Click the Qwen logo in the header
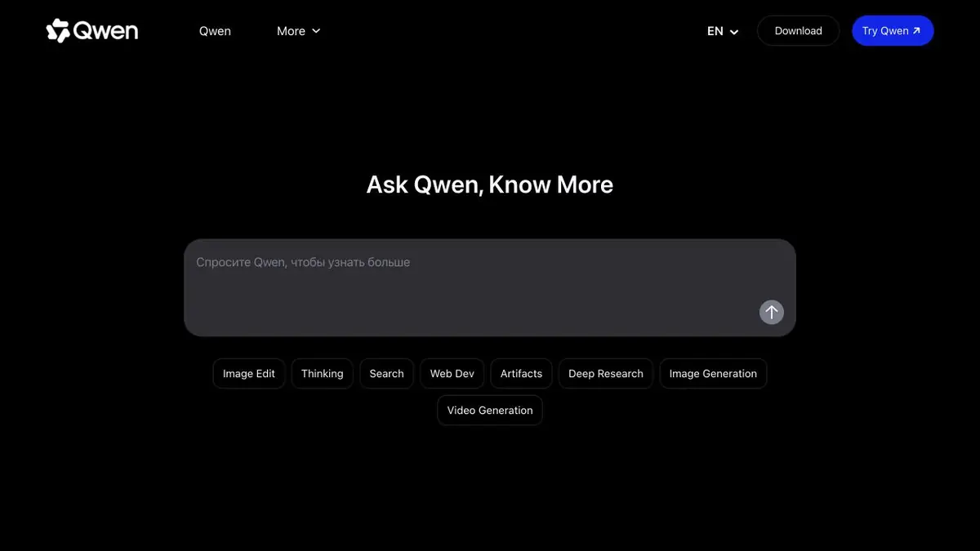 pyautogui.click(x=91, y=31)
